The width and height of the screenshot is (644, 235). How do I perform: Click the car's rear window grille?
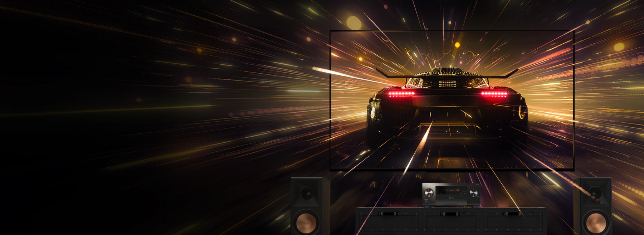click(x=447, y=83)
